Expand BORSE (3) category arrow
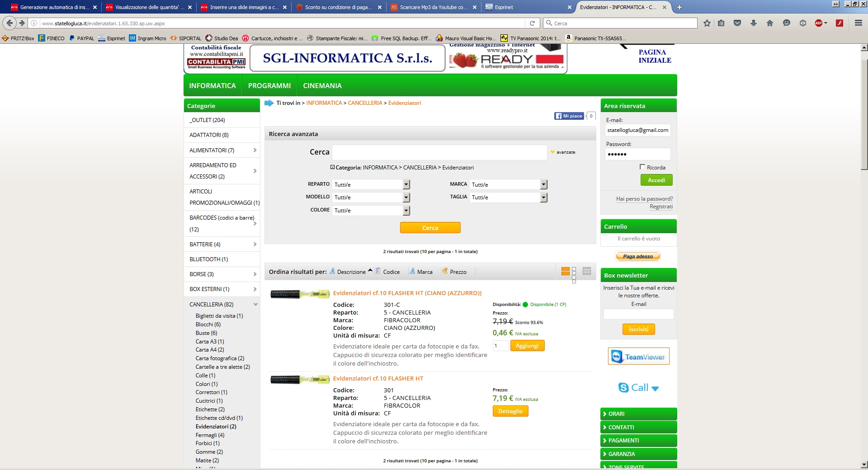The width and height of the screenshot is (868, 470). click(255, 274)
